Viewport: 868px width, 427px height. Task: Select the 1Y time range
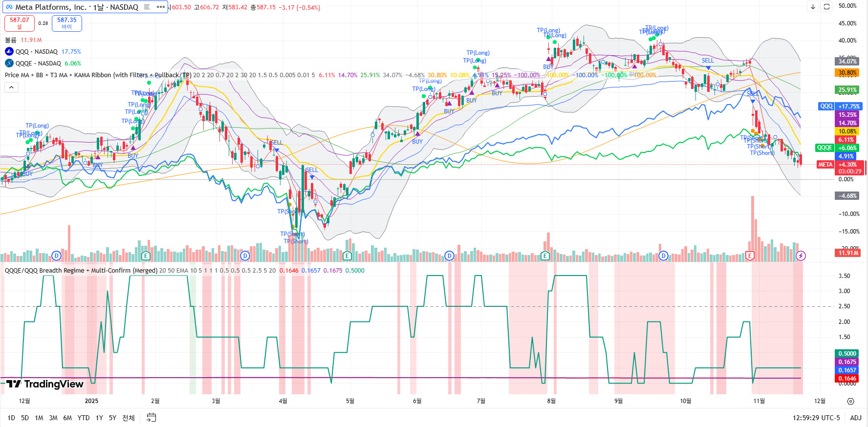coord(99,418)
